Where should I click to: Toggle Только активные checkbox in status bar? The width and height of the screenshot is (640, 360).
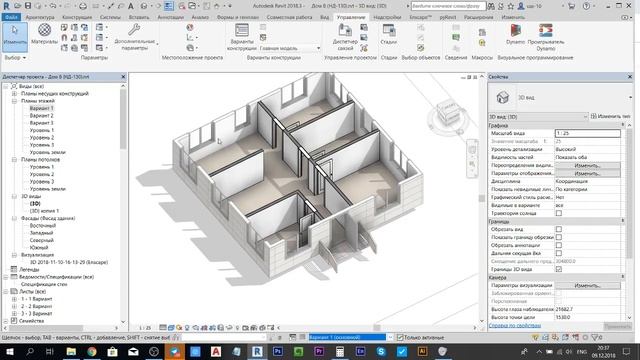(400, 338)
